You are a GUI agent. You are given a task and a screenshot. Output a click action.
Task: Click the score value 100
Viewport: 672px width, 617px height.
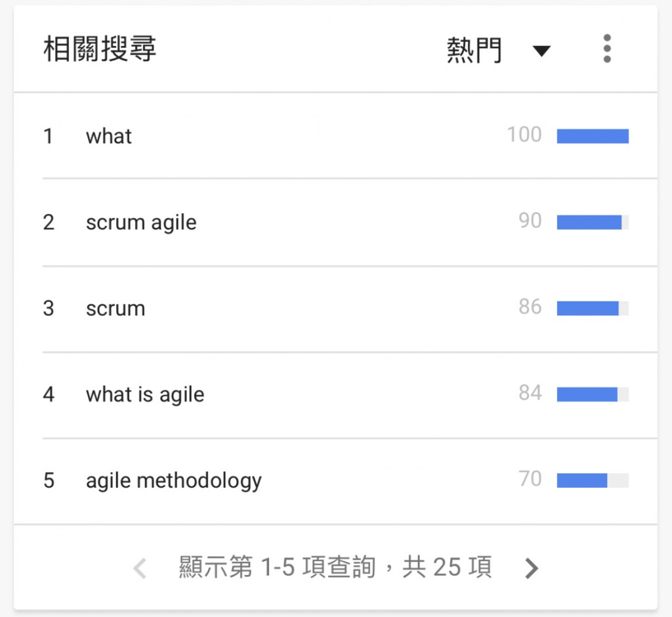tap(524, 135)
